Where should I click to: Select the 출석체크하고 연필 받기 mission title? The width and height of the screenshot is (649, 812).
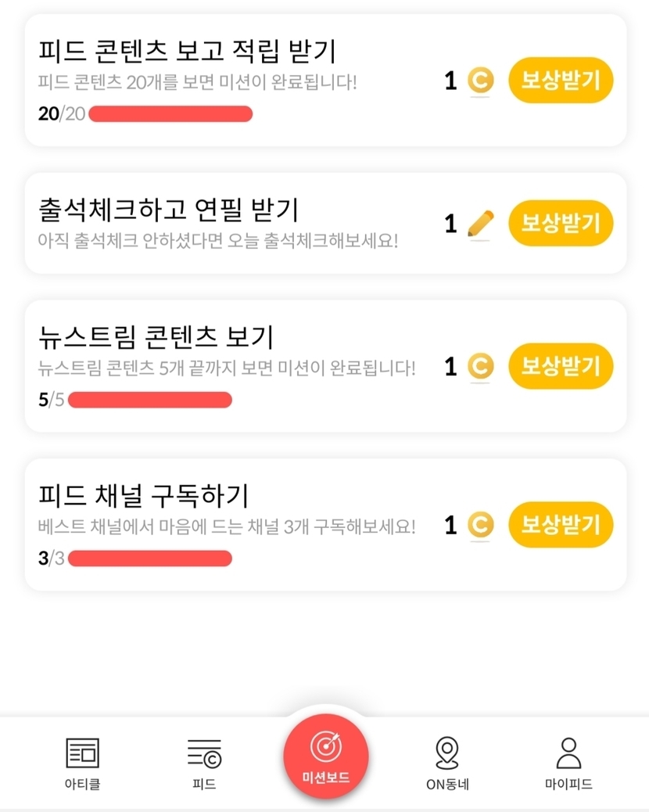tap(168, 210)
